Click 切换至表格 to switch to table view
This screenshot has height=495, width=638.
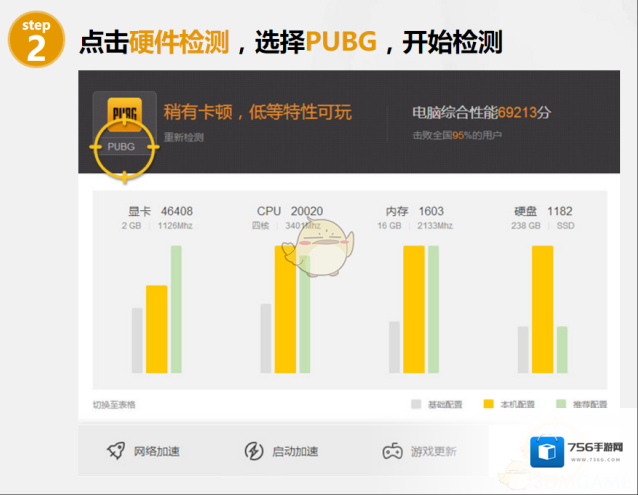click(x=115, y=405)
